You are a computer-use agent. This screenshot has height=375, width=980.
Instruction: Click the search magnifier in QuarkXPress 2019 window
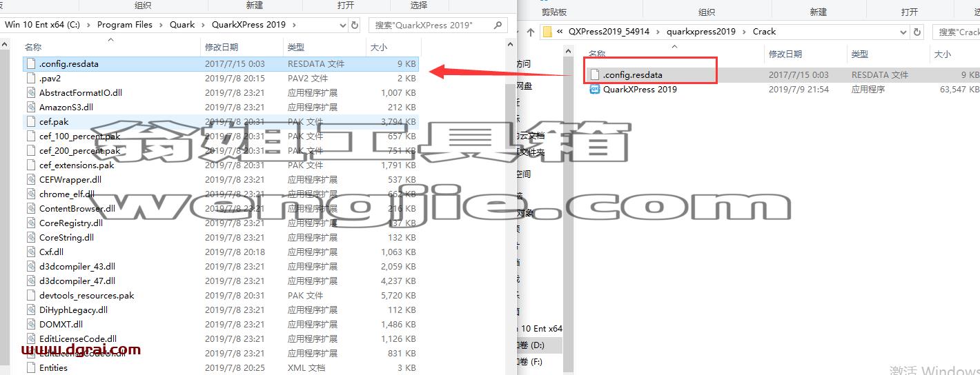tap(498, 25)
